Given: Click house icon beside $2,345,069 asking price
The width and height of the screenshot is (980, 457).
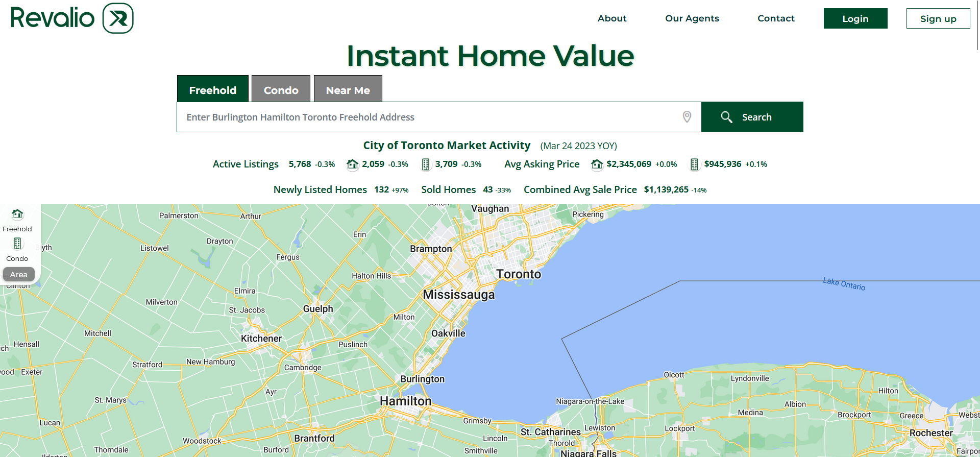Looking at the screenshot, I should [597, 164].
